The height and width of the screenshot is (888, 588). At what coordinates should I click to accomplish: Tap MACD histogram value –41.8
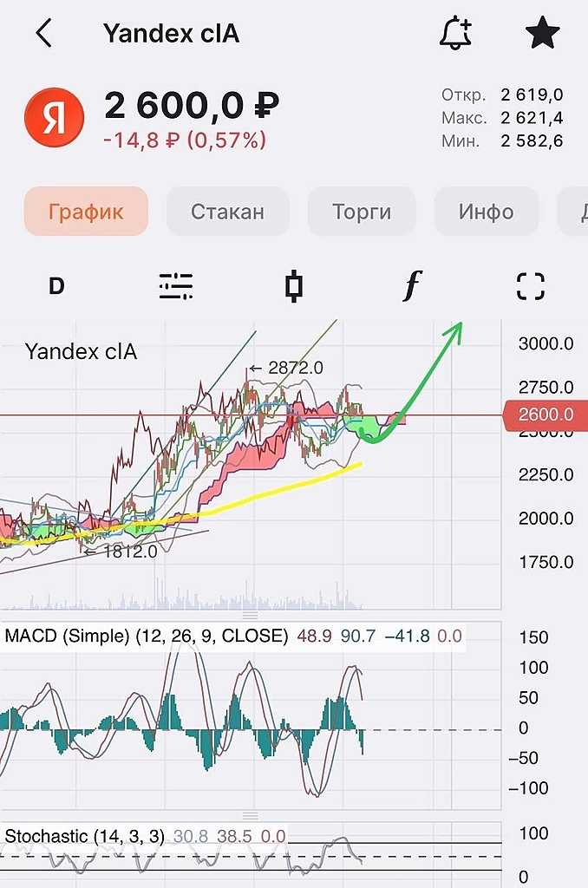[408, 636]
